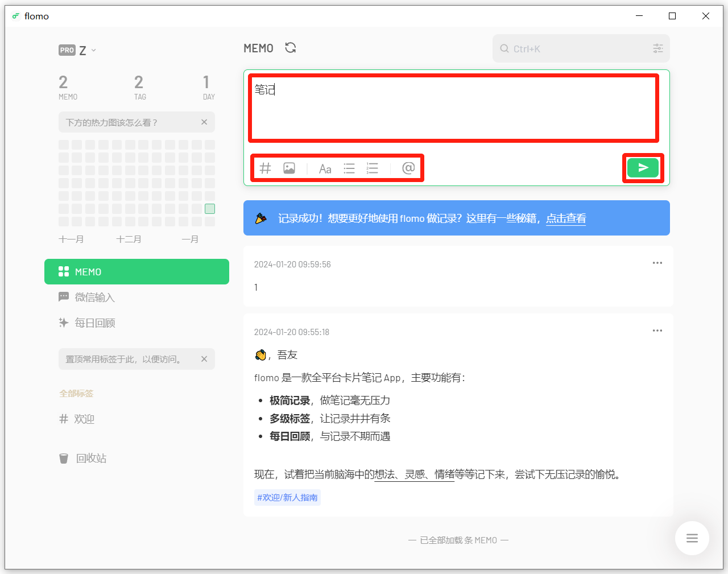Dismiss the pinned tags hint
The width and height of the screenshot is (728, 574).
(204, 359)
